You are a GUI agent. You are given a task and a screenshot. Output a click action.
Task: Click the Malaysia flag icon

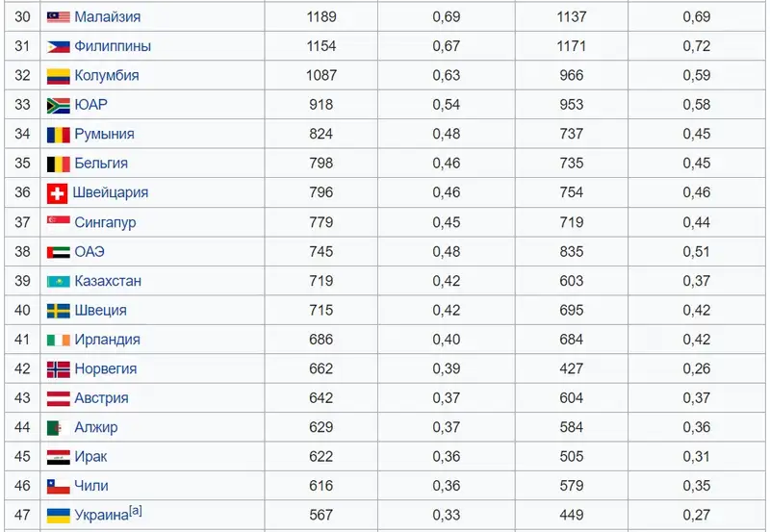58,17
